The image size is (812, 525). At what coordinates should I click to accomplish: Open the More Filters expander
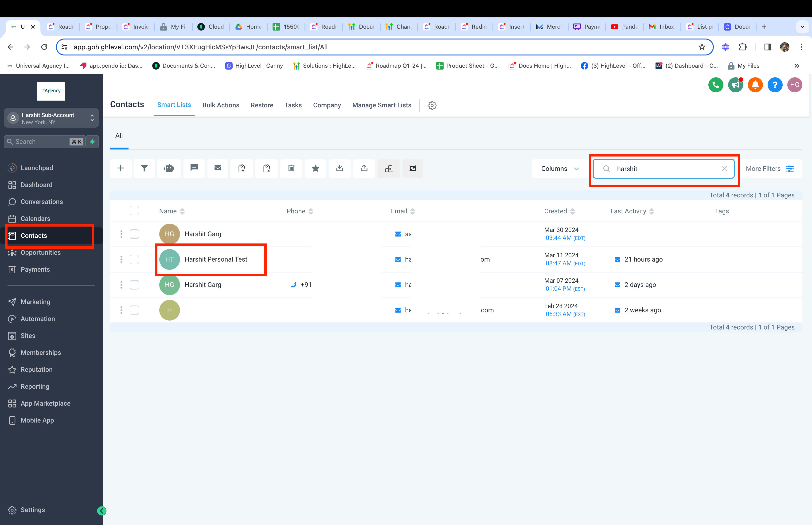point(769,168)
